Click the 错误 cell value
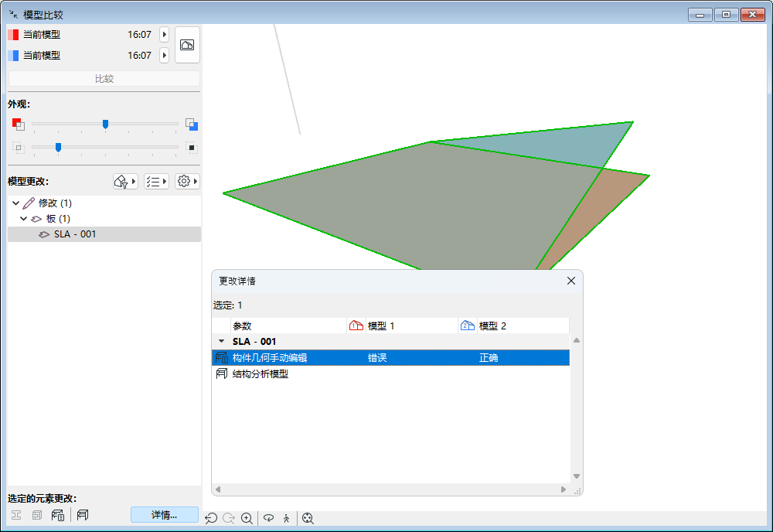Image resolution: width=773 pixels, height=532 pixels. [377, 358]
